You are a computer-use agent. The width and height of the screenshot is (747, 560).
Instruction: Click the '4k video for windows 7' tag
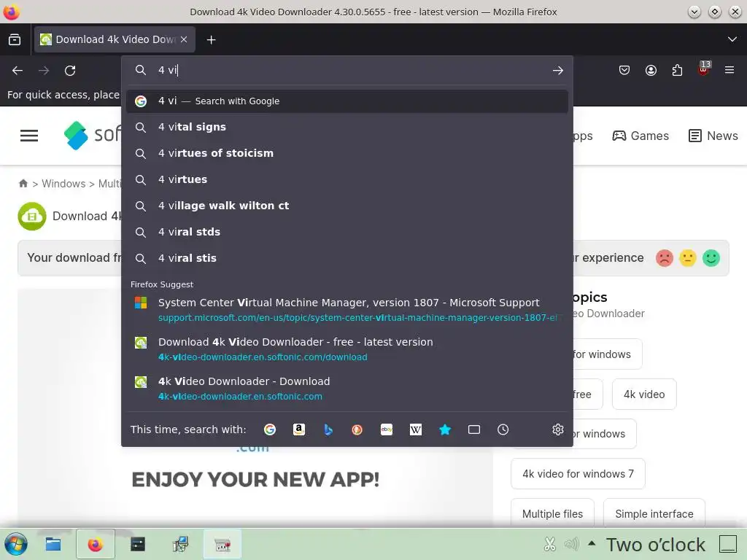[578, 474]
